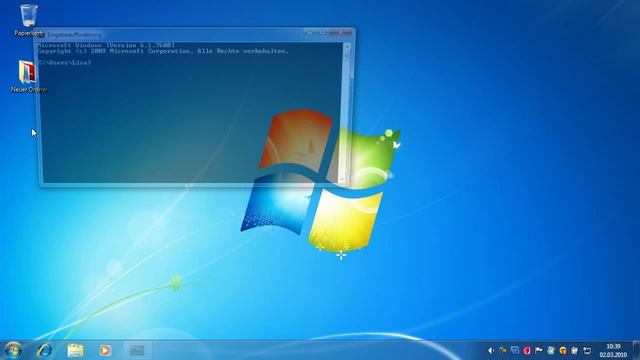Open the Windows Start menu orb
The image size is (640, 360).
click(13, 350)
